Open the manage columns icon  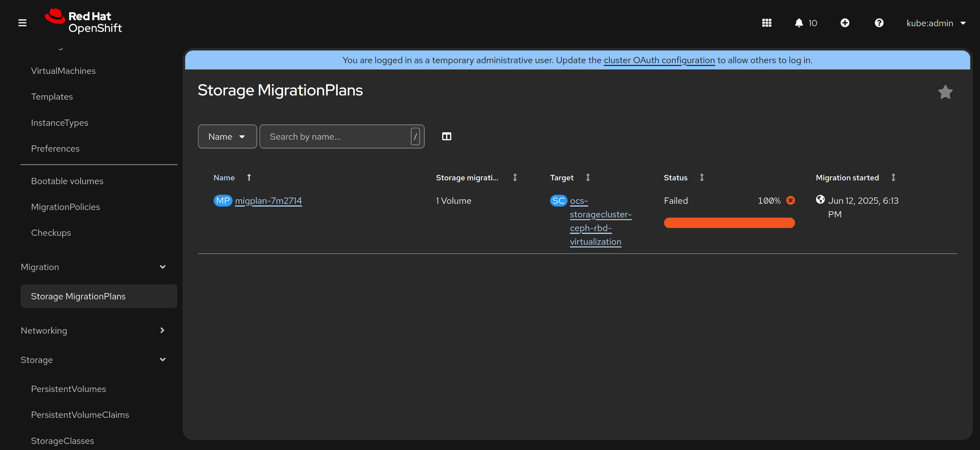click(447, 137)
